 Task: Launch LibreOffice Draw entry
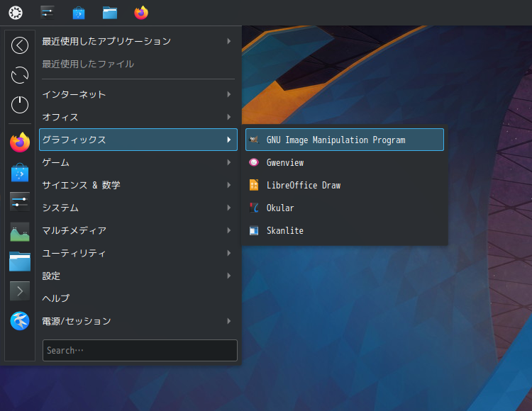point(344,185)
